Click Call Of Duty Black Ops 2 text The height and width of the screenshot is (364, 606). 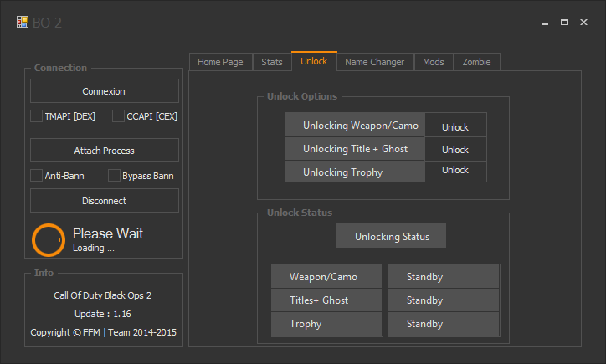pos(103,295)
